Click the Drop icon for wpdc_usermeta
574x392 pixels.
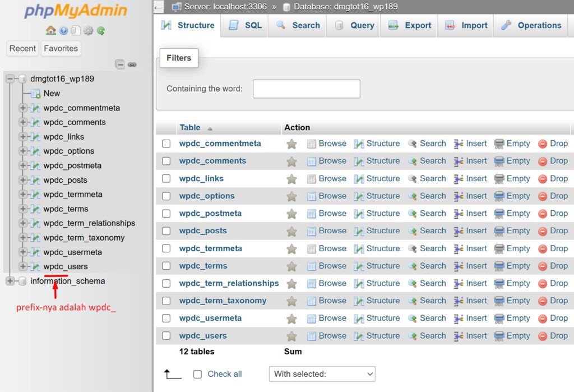543,319
